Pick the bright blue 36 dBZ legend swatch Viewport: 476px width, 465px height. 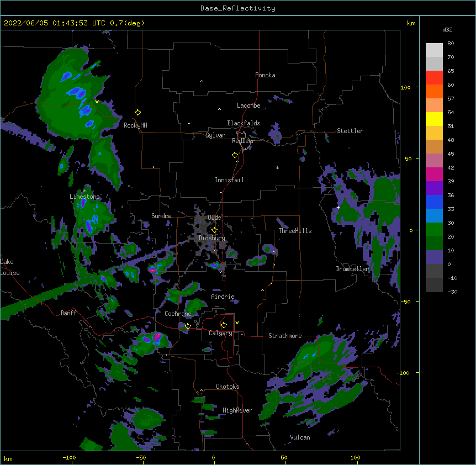click(x=434, y=202)
